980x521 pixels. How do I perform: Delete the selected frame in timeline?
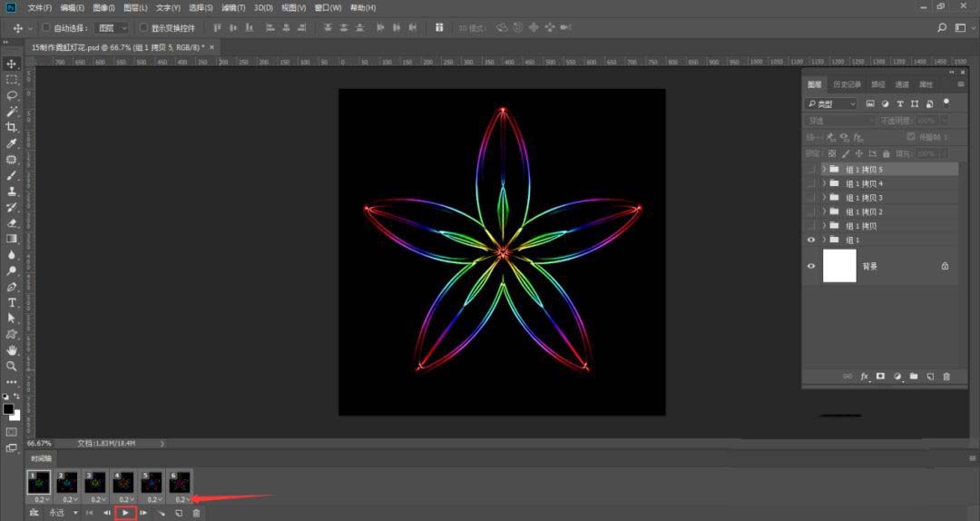[196, 513]
